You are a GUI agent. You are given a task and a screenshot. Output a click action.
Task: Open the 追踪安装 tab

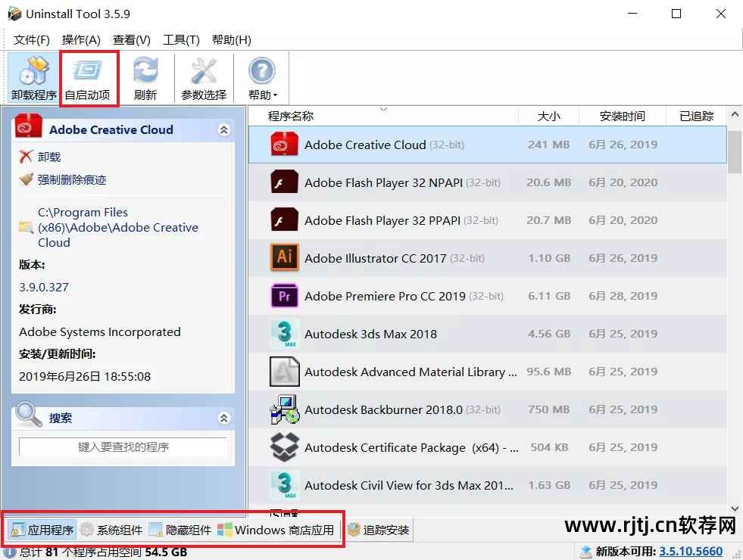pos(378,530)
